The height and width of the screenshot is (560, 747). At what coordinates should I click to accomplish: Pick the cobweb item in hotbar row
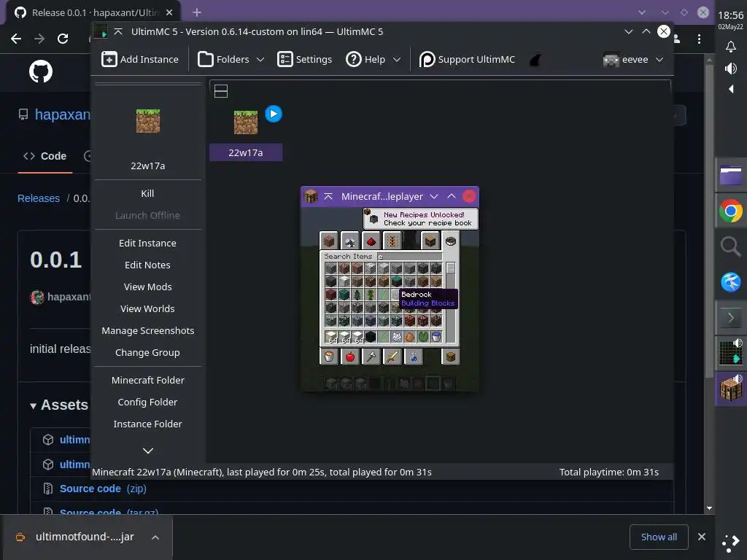tap(397, 337)
